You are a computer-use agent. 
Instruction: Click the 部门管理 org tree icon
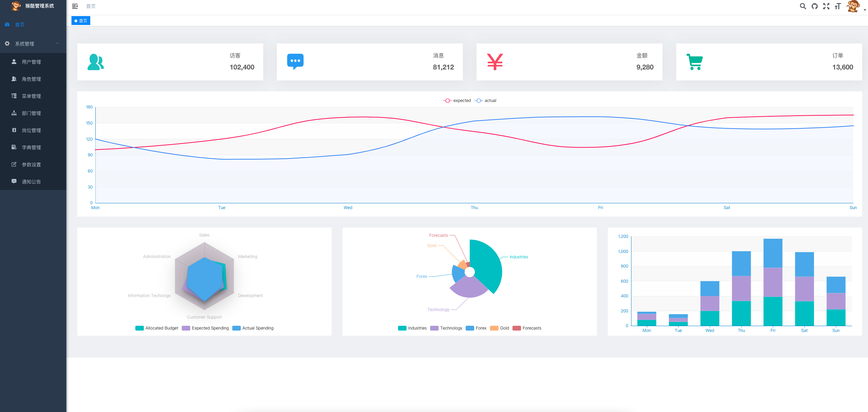(x=14, y=113)
